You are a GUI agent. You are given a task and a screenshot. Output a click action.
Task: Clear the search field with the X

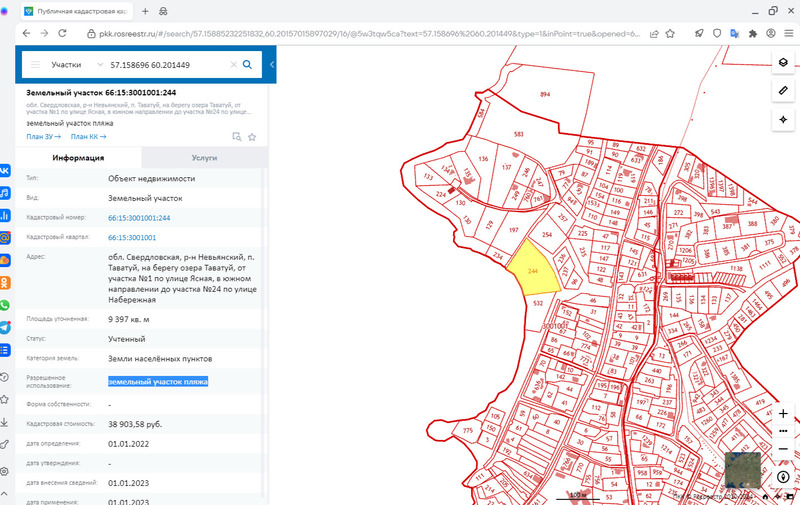[234, 65]
